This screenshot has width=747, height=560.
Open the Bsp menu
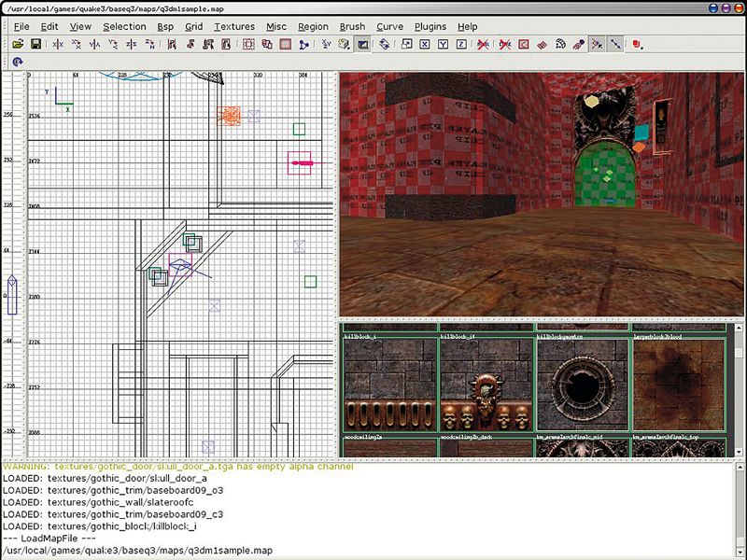coord(163,27)
